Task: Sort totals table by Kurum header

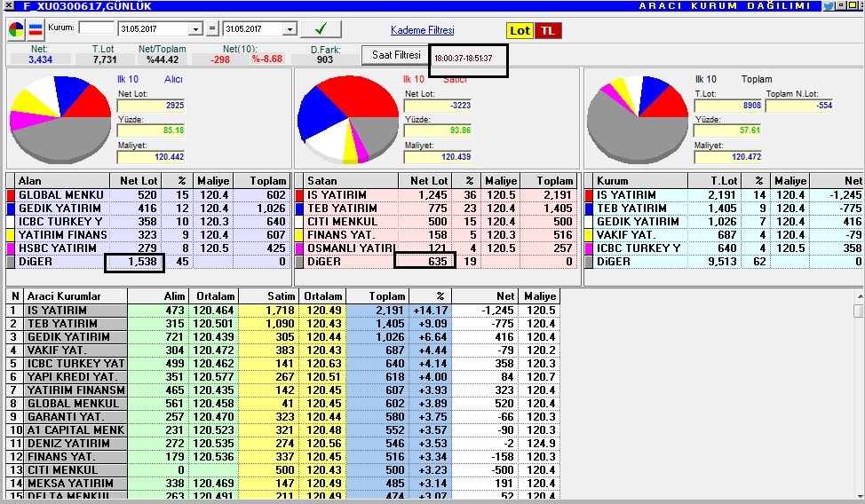Action: click(640, 181)
